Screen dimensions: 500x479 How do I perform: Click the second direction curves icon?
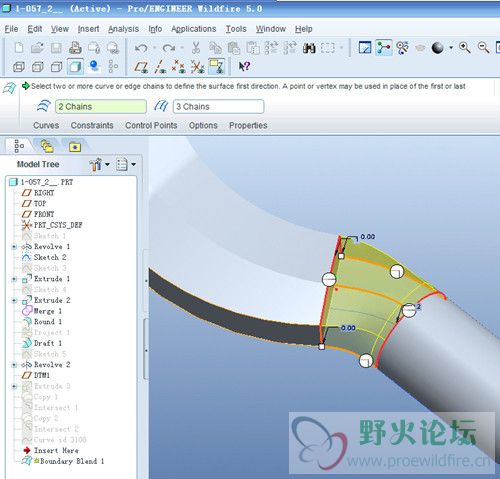(x=161, y=106)
